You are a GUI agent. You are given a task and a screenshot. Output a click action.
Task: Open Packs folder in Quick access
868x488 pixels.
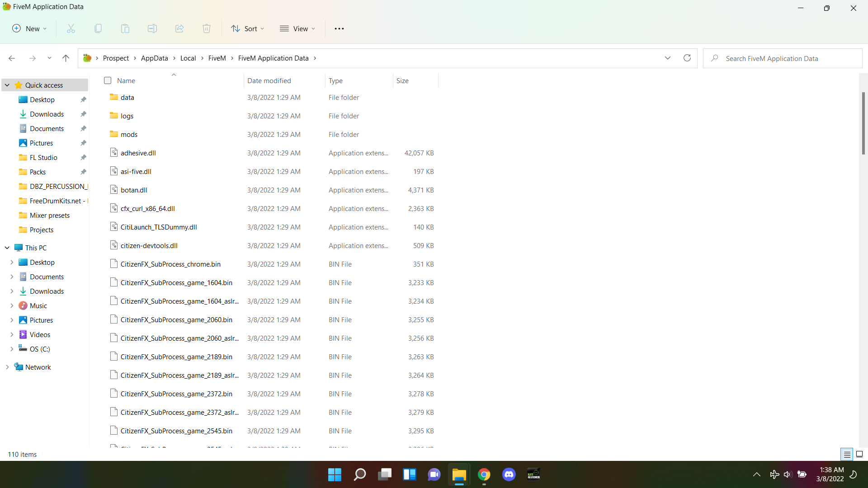(38, 172)
